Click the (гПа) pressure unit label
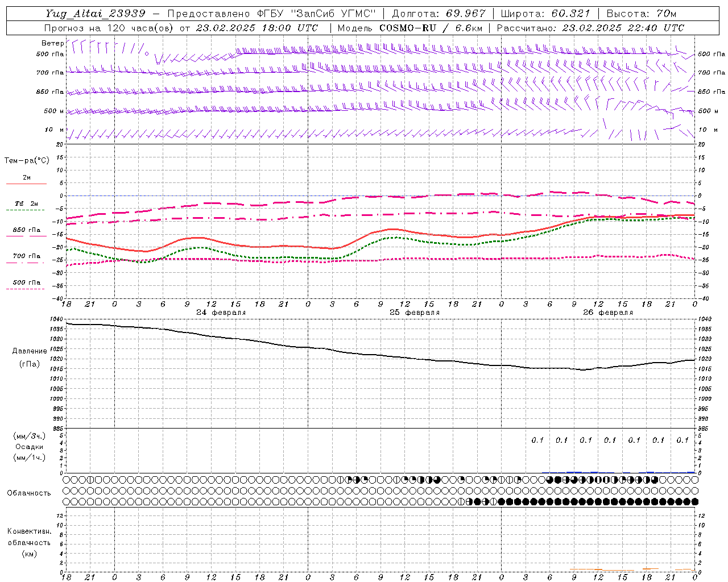Image resolution: width=728 pixels, height=582 pixels. click(29, 364)
